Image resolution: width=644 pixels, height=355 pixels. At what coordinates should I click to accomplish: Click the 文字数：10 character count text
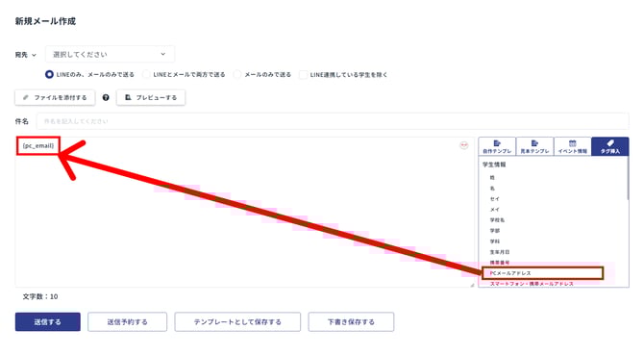click(40, 296)
